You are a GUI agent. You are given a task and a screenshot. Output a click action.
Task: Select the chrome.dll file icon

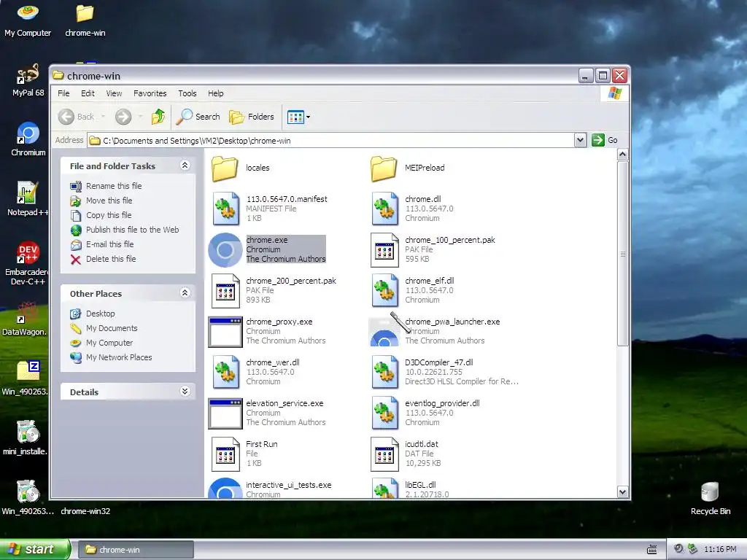click(384, 209)
